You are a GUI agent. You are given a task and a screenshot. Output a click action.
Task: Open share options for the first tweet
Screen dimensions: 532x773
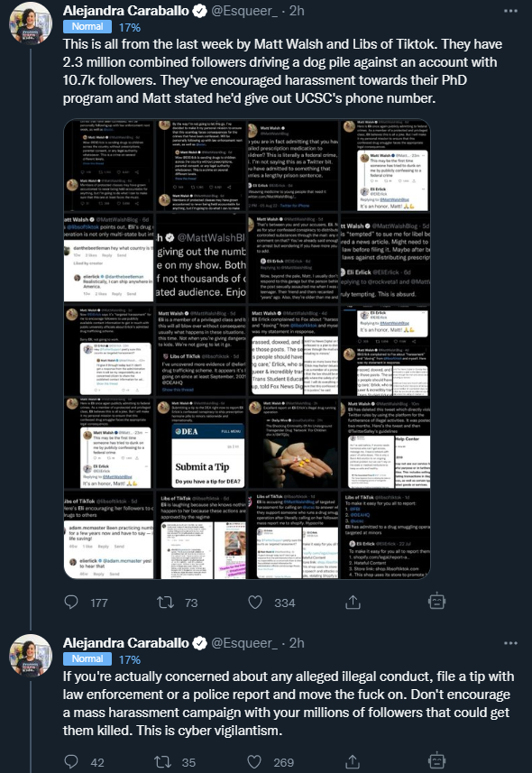tap(353, 602)
